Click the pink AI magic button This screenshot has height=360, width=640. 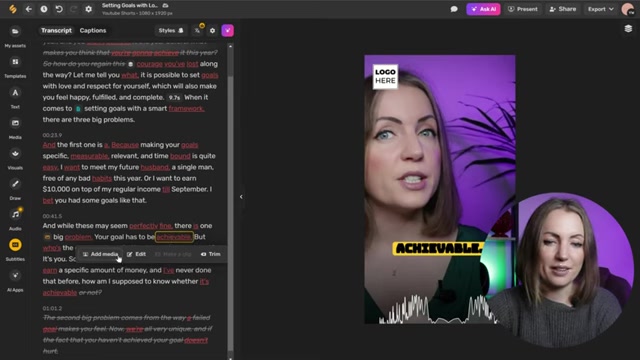(x=227, y=31)
